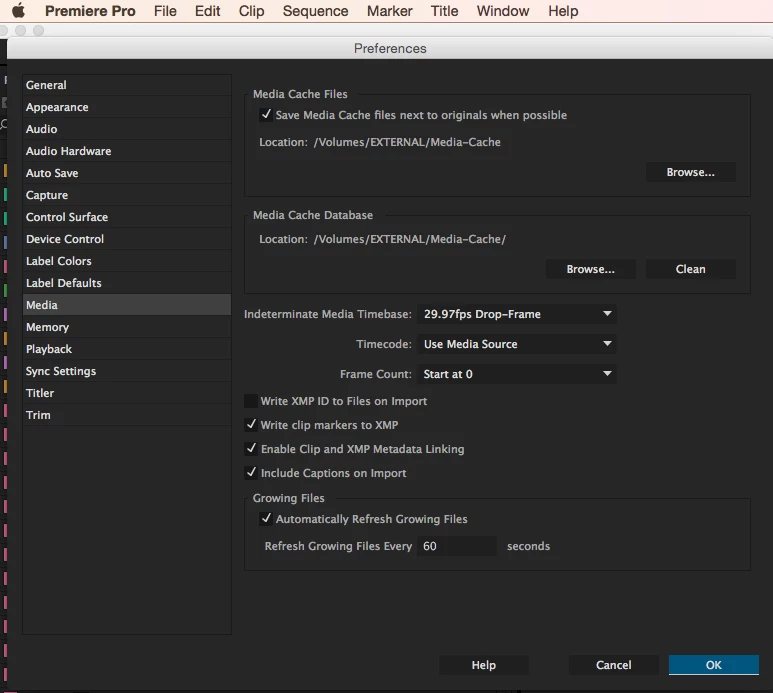Image resolution: width=773 pixels, height=693 pixels.
Task: Select Playback preferences category
Action: point(127,349)
